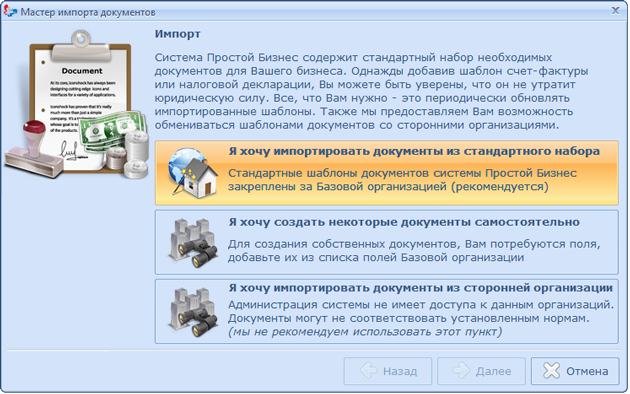This screenshot has width=630, height=394.
Task: Select 'Я хочу создать некоторые документы самостоятельно'
Action: (x=387, y=242)
